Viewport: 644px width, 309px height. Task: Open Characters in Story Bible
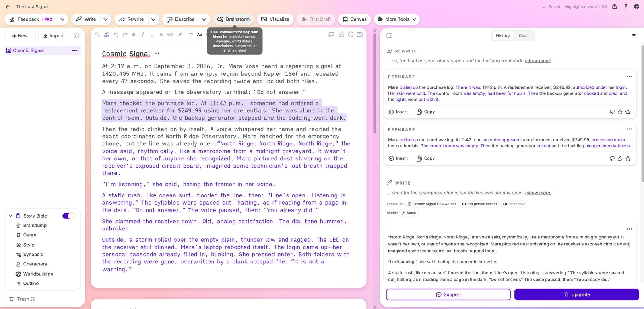click(x=35, y=264)
